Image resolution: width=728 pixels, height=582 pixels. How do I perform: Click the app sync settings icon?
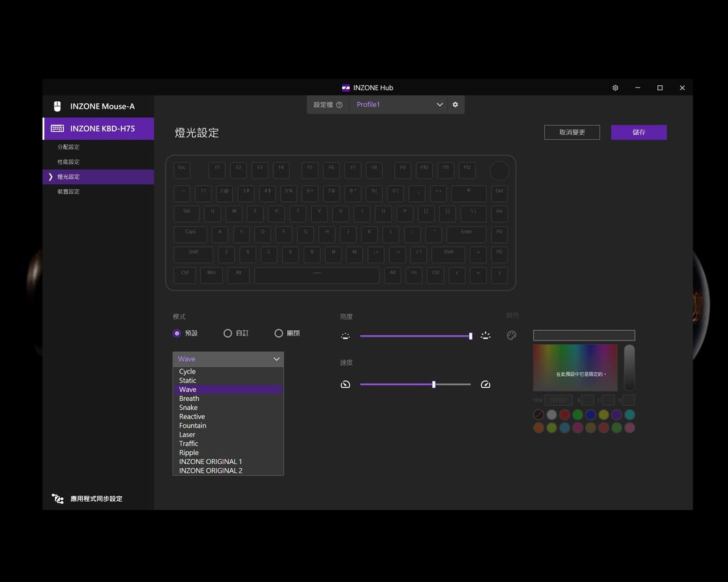(x=57, y=498)
